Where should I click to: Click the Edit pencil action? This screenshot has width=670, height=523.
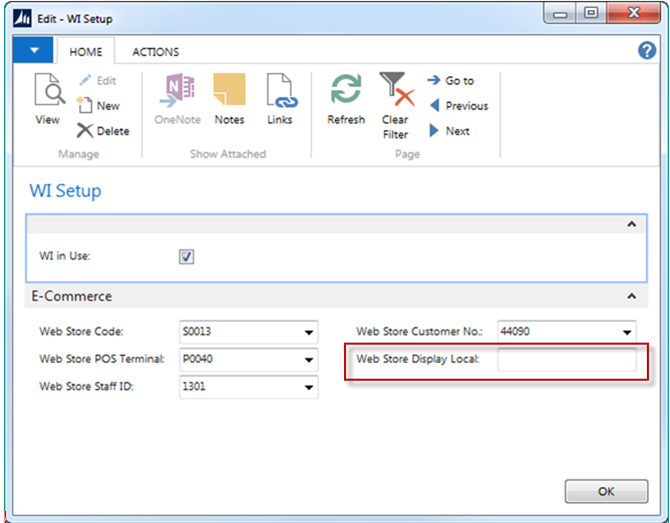point(97,80)
